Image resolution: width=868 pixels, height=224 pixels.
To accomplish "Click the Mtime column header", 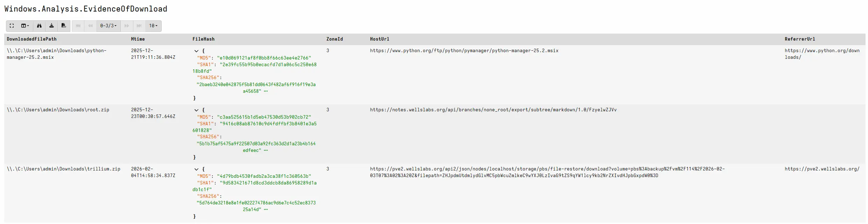I will [138, 39].
